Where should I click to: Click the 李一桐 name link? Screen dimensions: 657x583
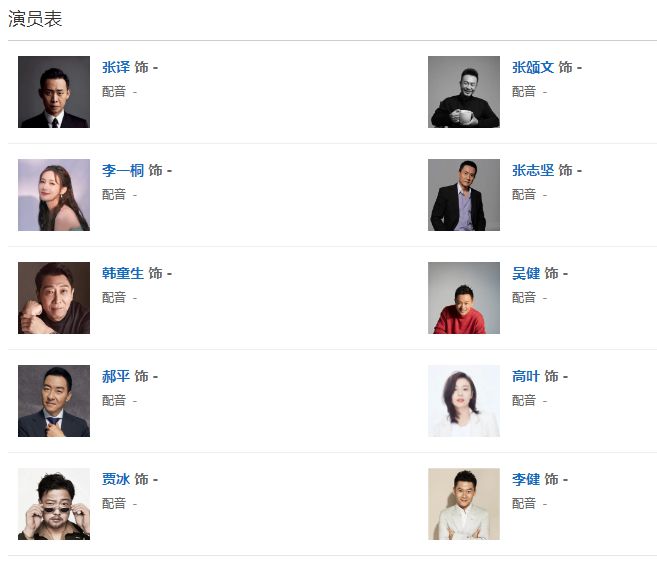[123, 170]
